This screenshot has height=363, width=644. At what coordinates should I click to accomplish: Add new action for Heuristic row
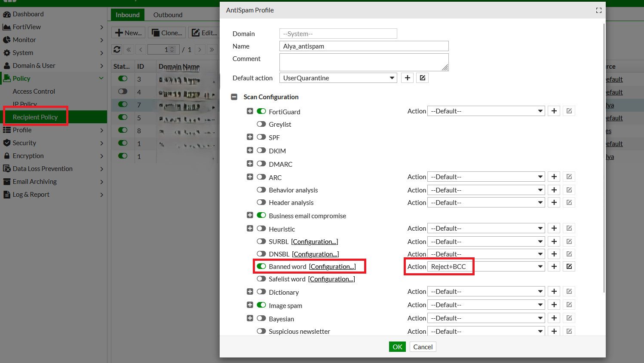(x=554, y=228)
